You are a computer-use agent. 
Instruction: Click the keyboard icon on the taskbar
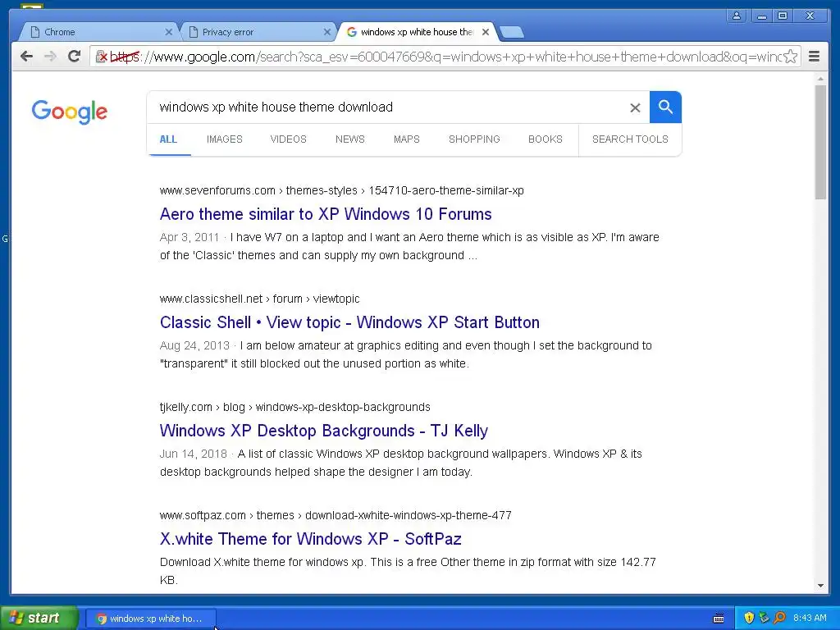click(x=719, y=619)
